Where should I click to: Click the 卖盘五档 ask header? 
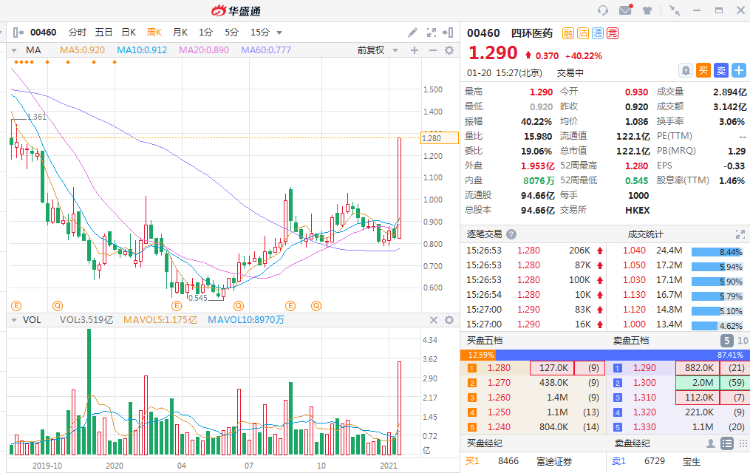pyautogui.click(x=631, y=341)
